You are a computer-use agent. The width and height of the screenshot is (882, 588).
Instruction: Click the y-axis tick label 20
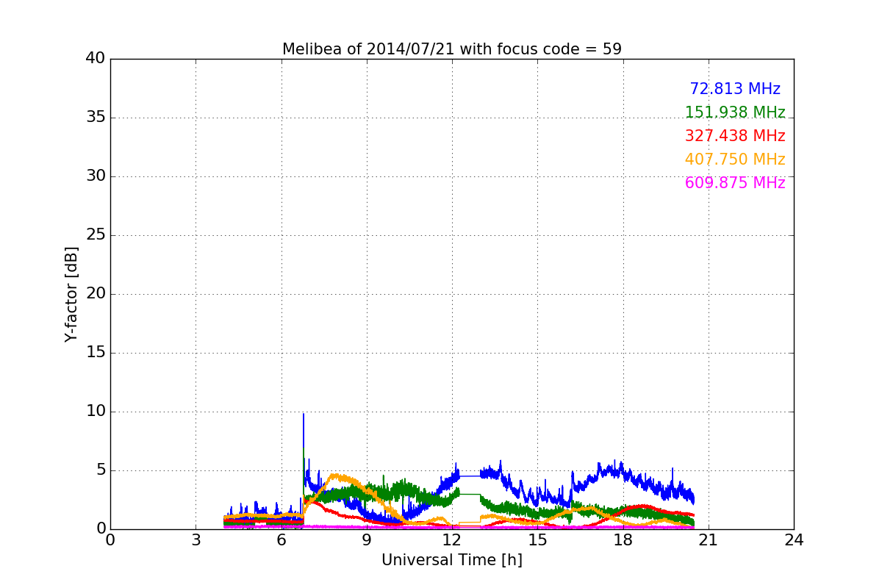tap(96, 294)
